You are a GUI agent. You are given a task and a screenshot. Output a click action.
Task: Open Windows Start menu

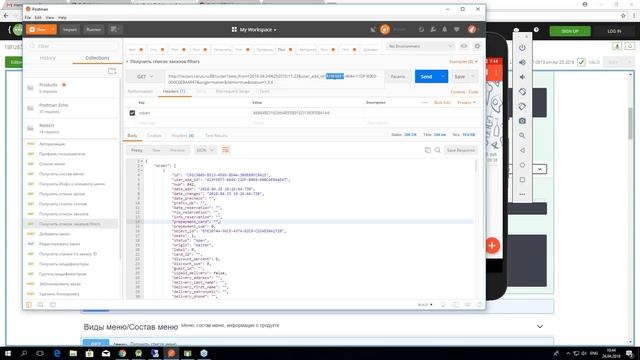(x=8, y=353)
